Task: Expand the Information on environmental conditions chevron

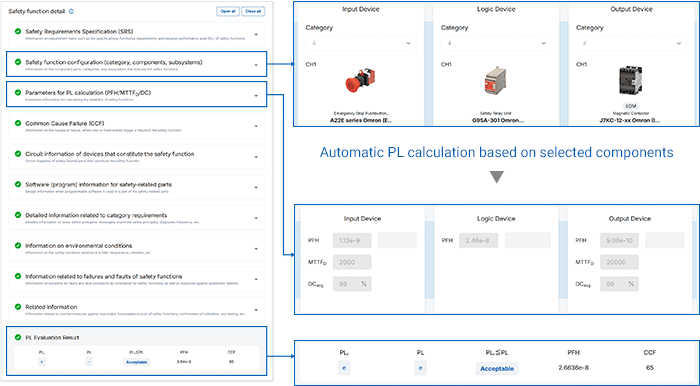Action: [256, 249]
